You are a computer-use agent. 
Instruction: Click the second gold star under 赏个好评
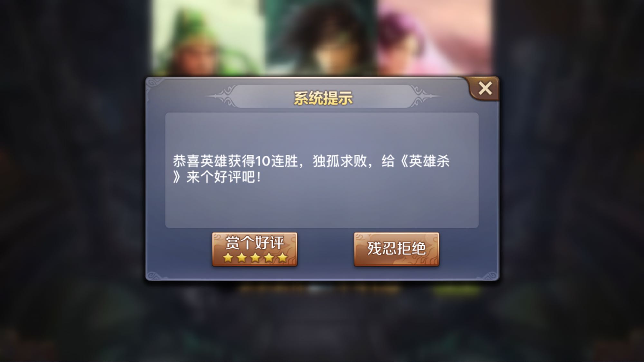241,258
